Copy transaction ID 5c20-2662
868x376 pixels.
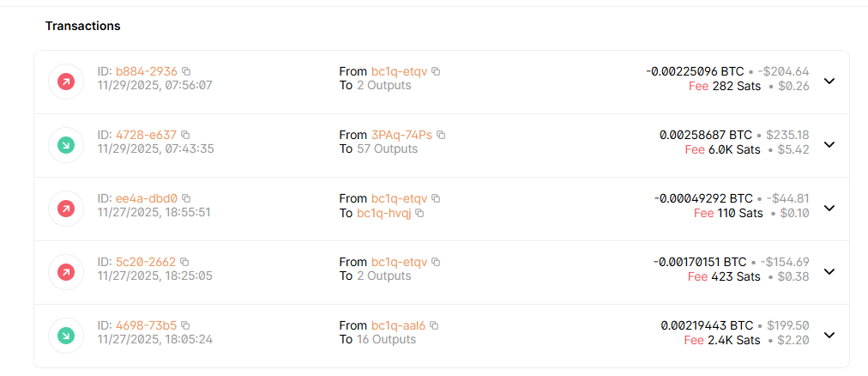tap(185, 262)
